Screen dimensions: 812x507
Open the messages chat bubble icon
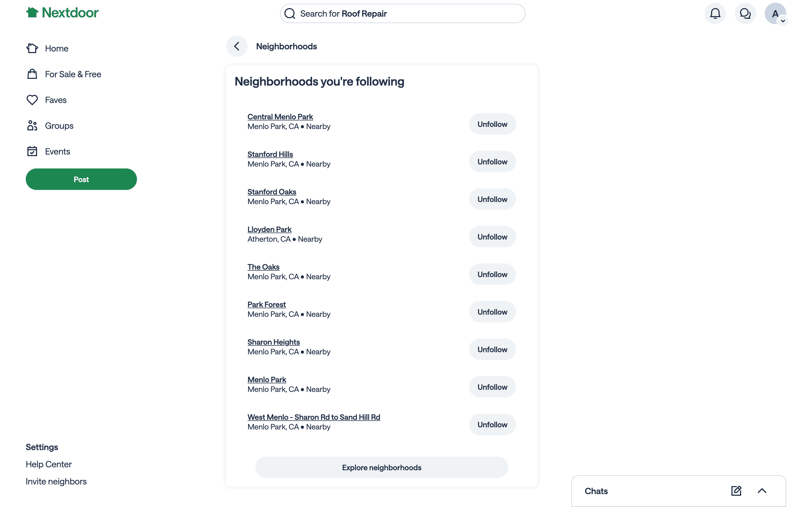point(745,14)
